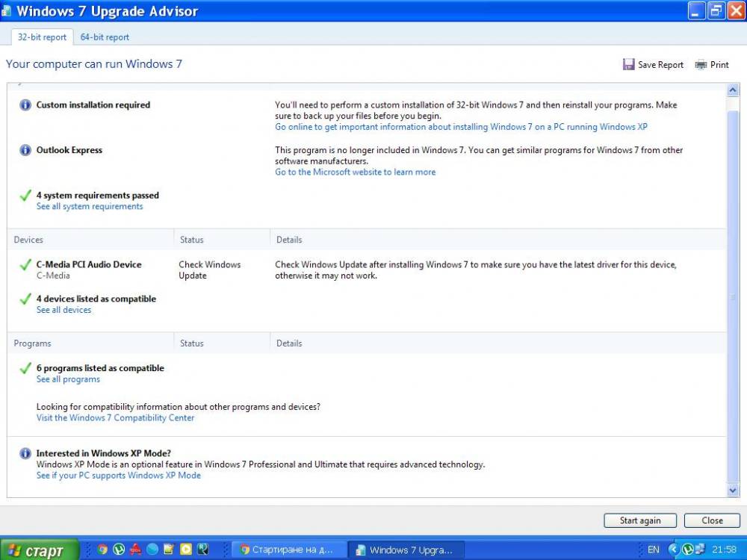The height and width of the screenshot is (560, 747).
Task: Expand hidden tray icons with the arrow button
Action: pyautogui.click(x=674, y=550)
